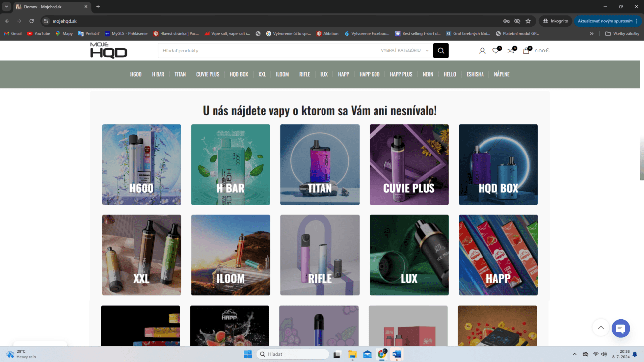The height and width of the screenshot is (362, 644).
Task: Open the H600 menu item
Action: (136, 74)
